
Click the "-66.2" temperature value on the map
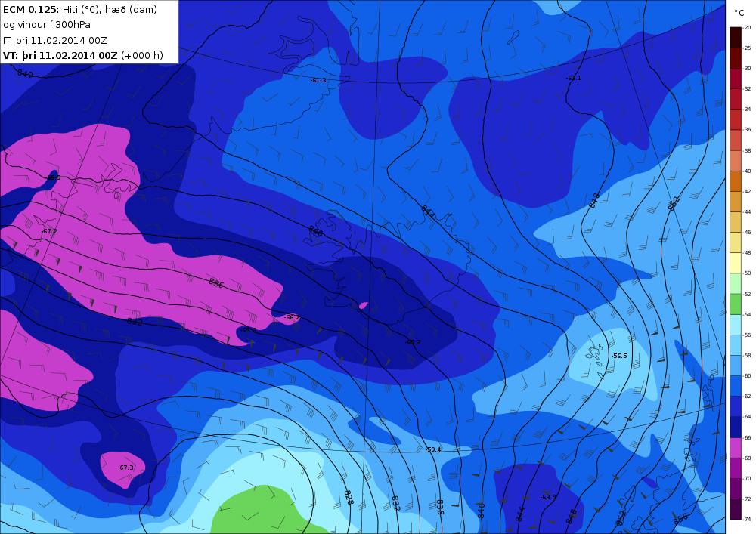(292, 318)
